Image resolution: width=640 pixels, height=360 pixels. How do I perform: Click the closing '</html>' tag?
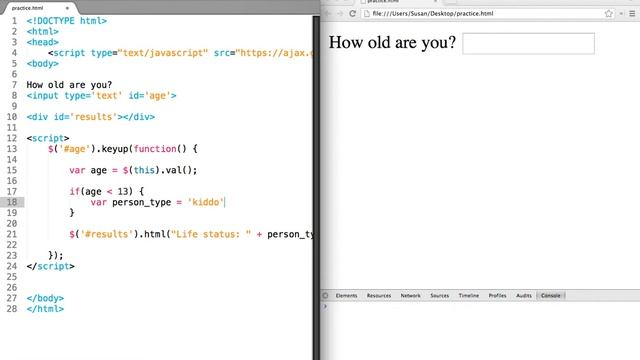pyautogui.click(x=45, y=309)
